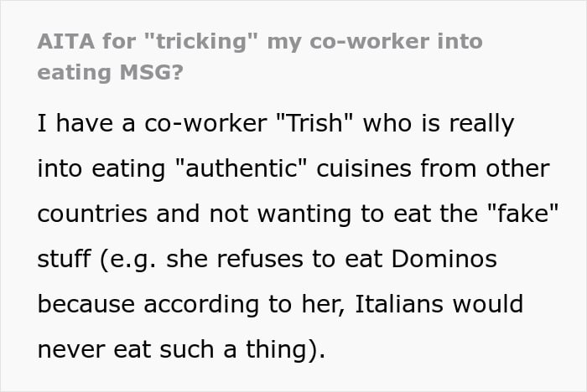Click the AITA post title heading
587x392 pixels.
point(260,57)
